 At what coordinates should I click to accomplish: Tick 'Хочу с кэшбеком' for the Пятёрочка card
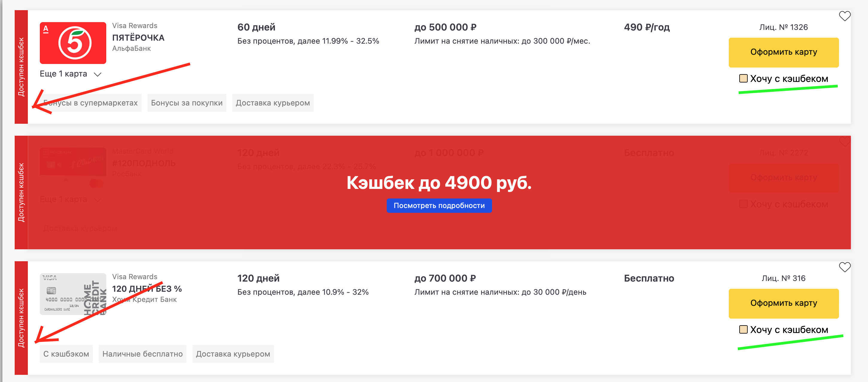tap(743, 78)
